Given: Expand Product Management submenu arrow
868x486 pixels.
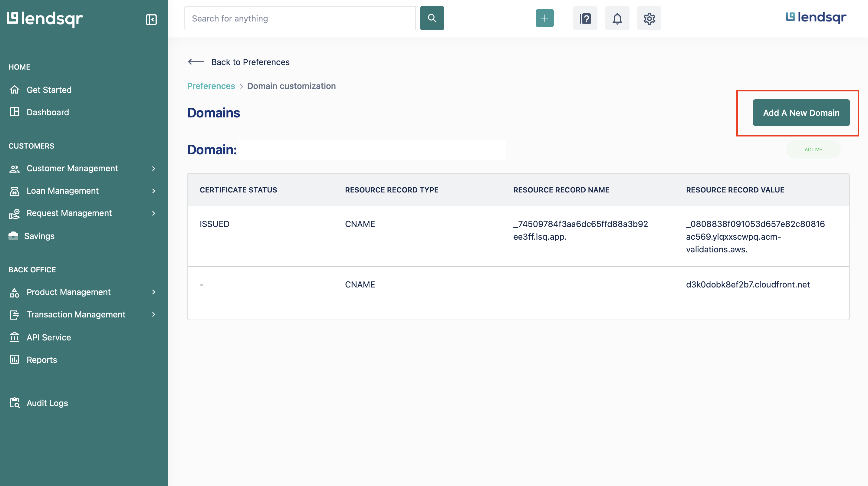Looking at the screenshot, I should click(x=154, y=292).
